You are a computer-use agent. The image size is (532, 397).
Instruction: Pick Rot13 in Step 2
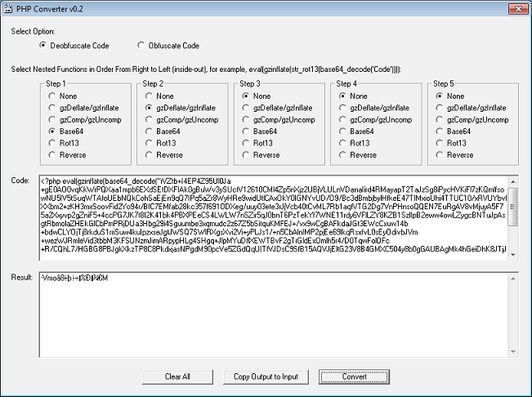point(150,143)
